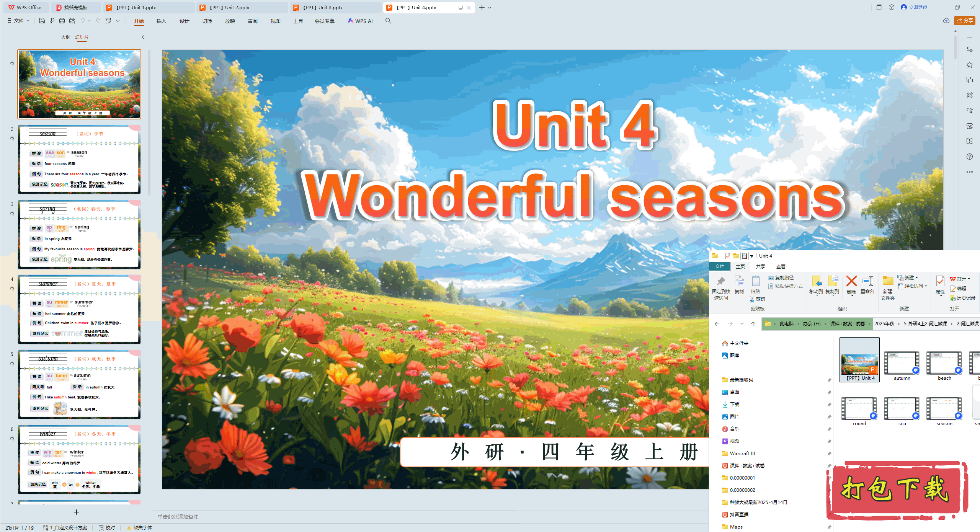The width and height of the screenshot is (980, 532).
Task: Open the 文件 menu dropdown in WPS
Action: pyautogui.click(x=19, y=21)
